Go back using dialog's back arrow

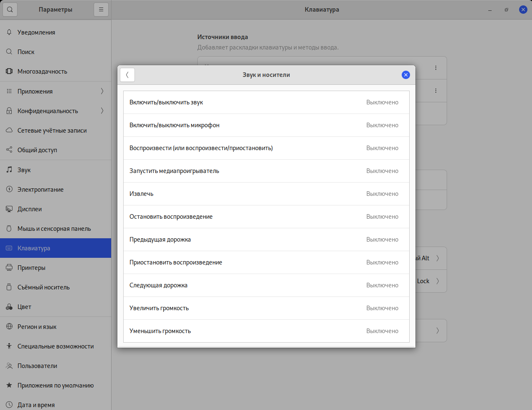pyautogui.click(x=127, y=75)
